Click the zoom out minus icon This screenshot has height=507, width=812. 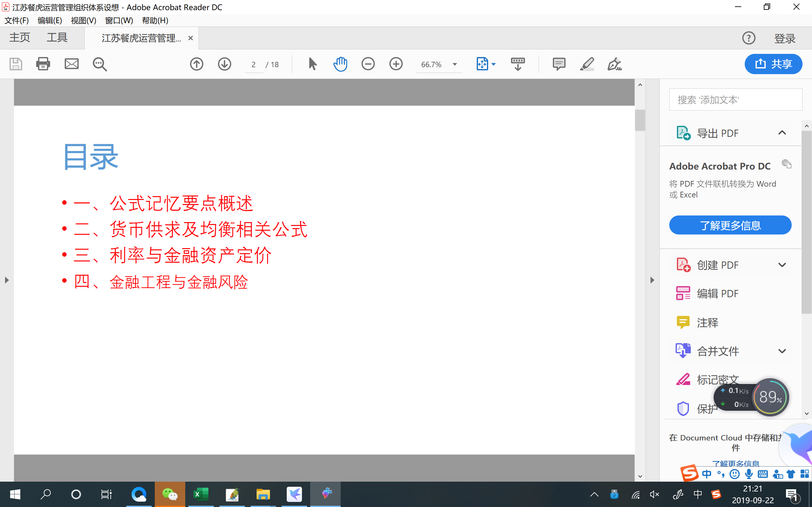coord(368,64)
